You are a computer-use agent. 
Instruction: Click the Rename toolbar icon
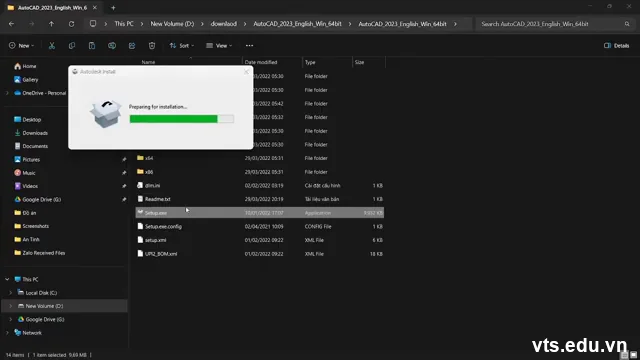112,46
